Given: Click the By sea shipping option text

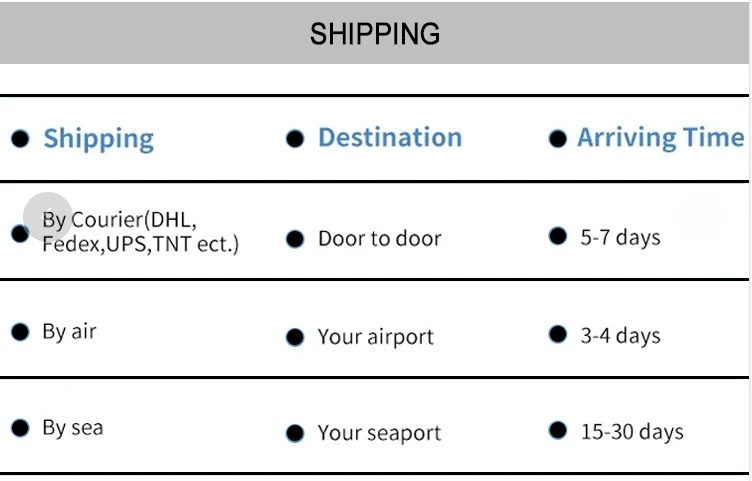Looking at the screenshot, I should (x=72, y=428).
